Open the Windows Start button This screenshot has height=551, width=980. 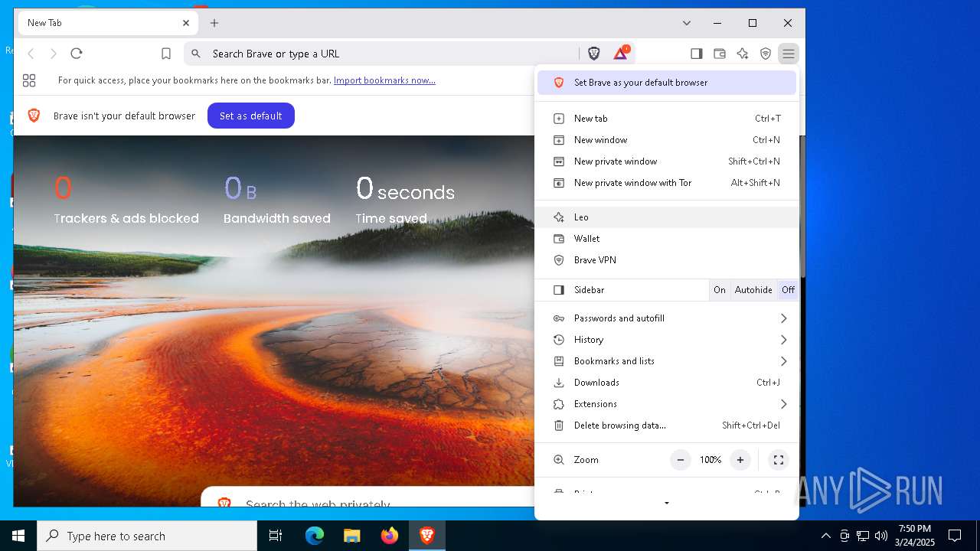(18, 536)
